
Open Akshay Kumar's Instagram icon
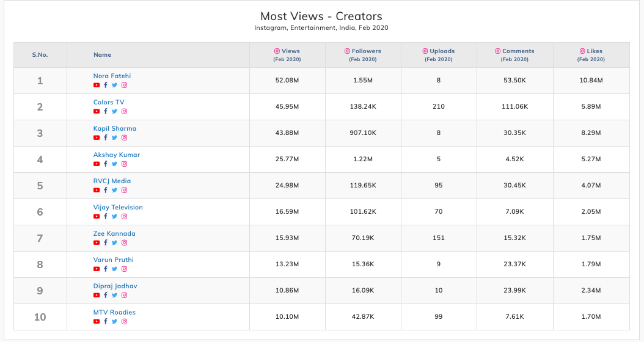[124, 164]
